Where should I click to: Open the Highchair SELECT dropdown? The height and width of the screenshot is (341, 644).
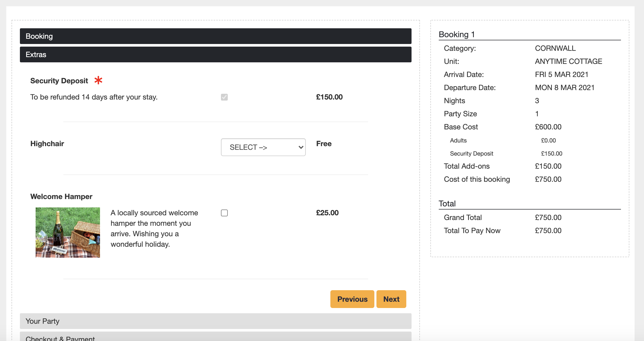click(x=263, y=147)
